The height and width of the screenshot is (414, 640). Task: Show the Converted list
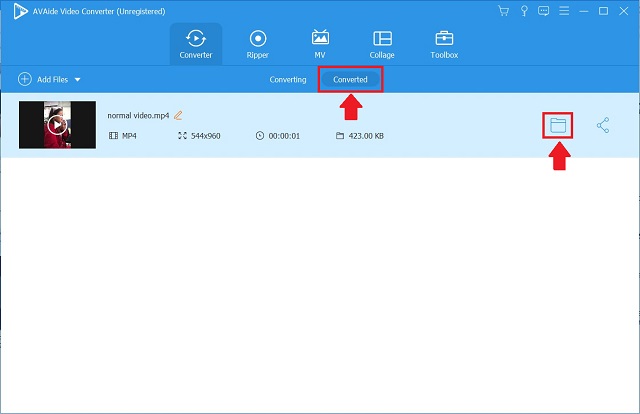[350, 80]
